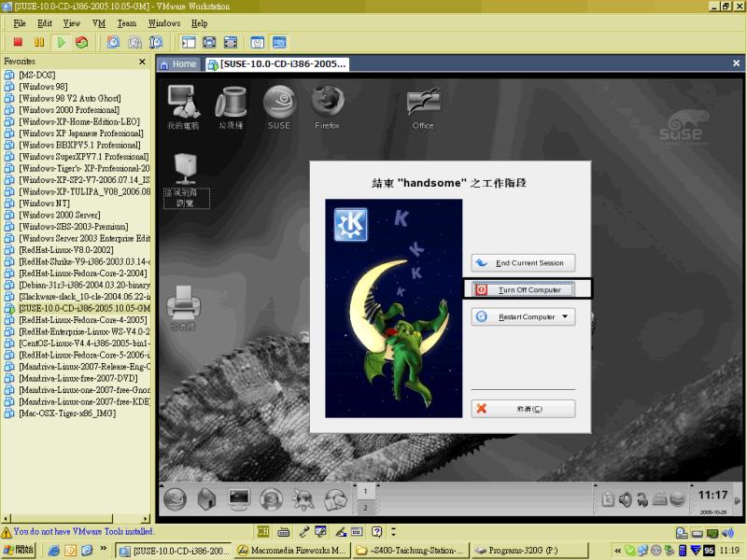Select [Windows 2000 Server] favorite
747x560 pixels.
click(x=60, y=215)
